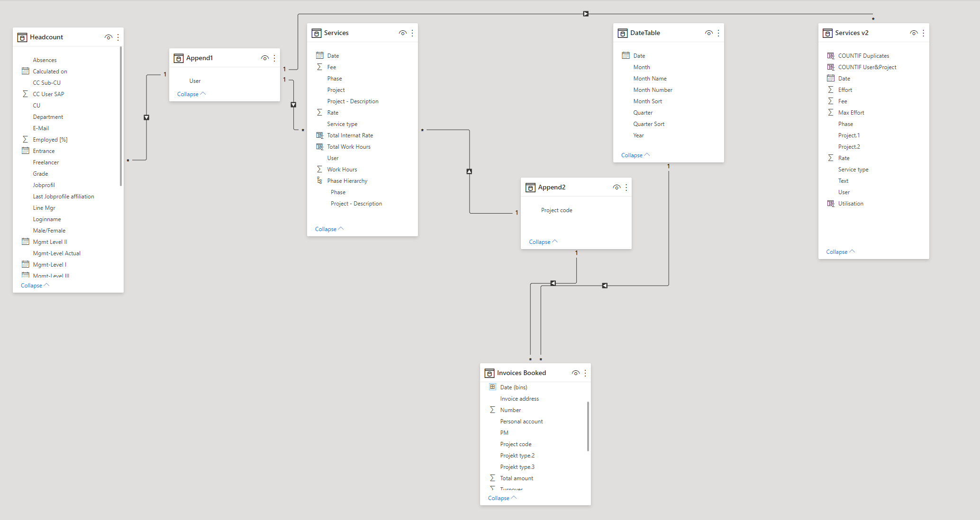
Task: Click the Phase Hierarchy icon in Services
Action: (x=319, y=180)
